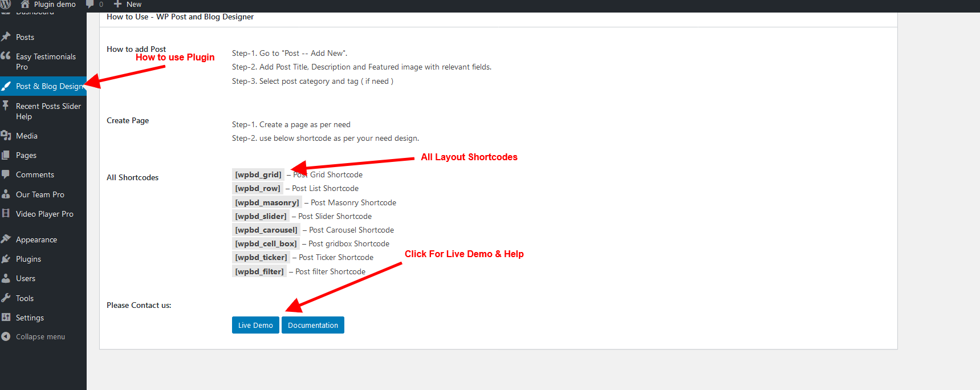Image resolution: width=980 pixels, height=390 pixels.
Task: Click the Documentation button
Action: [x=313, y=325]
